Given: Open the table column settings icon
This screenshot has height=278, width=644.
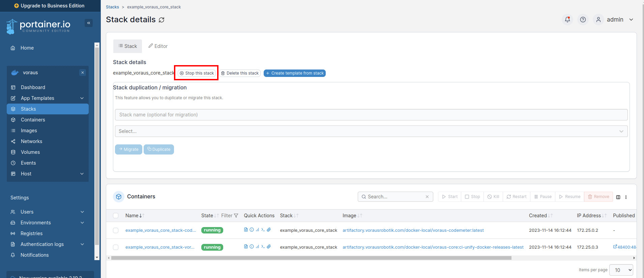Looking at the screenshot, I should (x=618, y=197).
